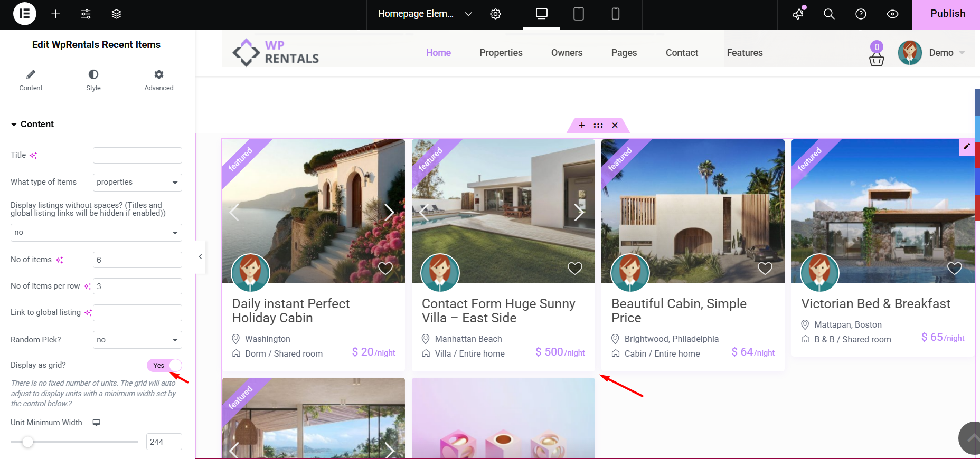The image size is (980, 459).
Task: Click AI icon beside No of items per row
Action: [87, 286]
